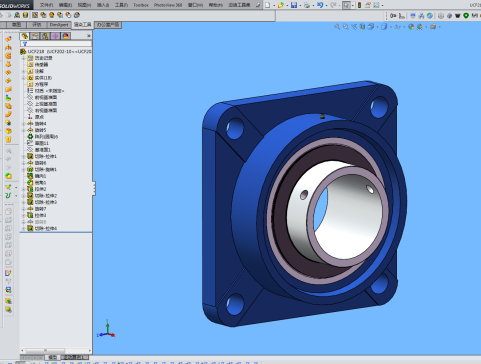Open the 帮助 (Help) menu
Screen dimensions: 481x364
pos(216,5)
